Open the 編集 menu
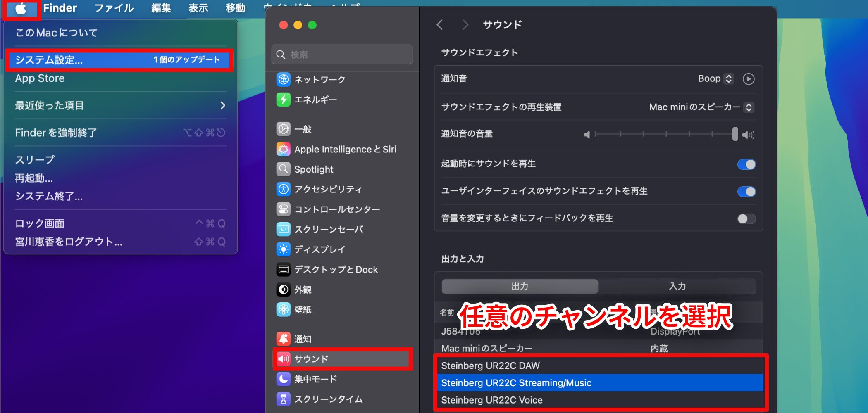 (161, 8)
